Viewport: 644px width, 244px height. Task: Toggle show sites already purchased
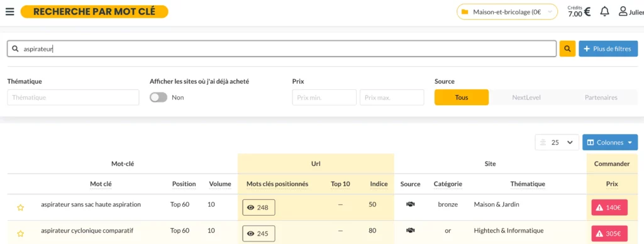tap(158, 97)
